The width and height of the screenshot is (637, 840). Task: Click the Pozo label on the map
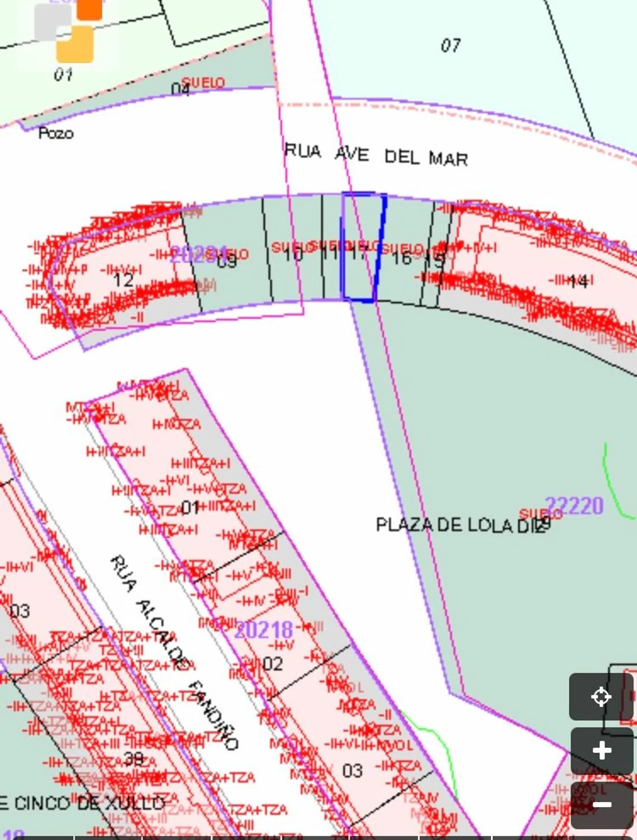point(55,133)
